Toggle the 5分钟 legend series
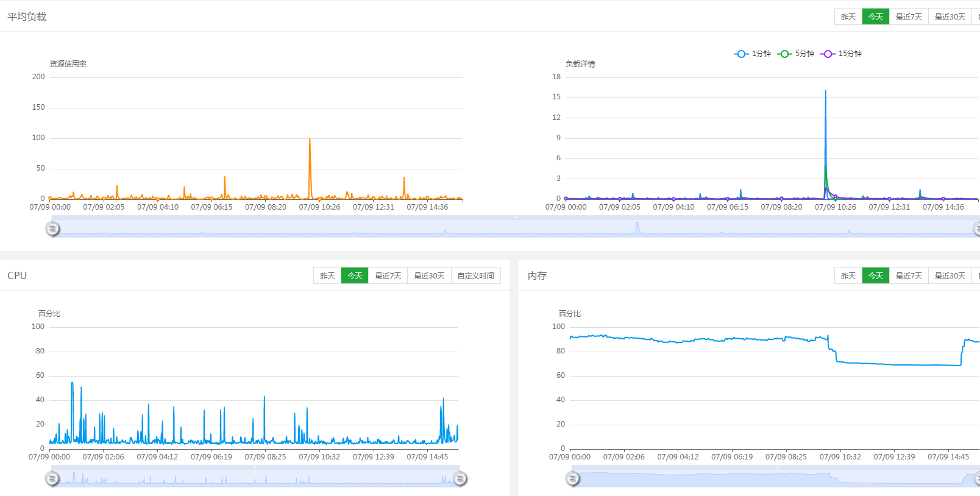The image size is (980, 496). pos(796,54)
